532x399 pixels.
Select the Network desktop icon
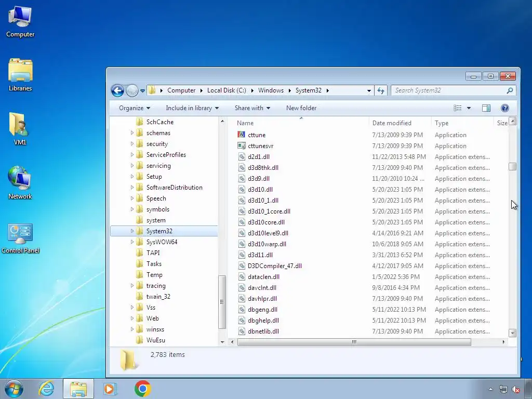point(20,182)
